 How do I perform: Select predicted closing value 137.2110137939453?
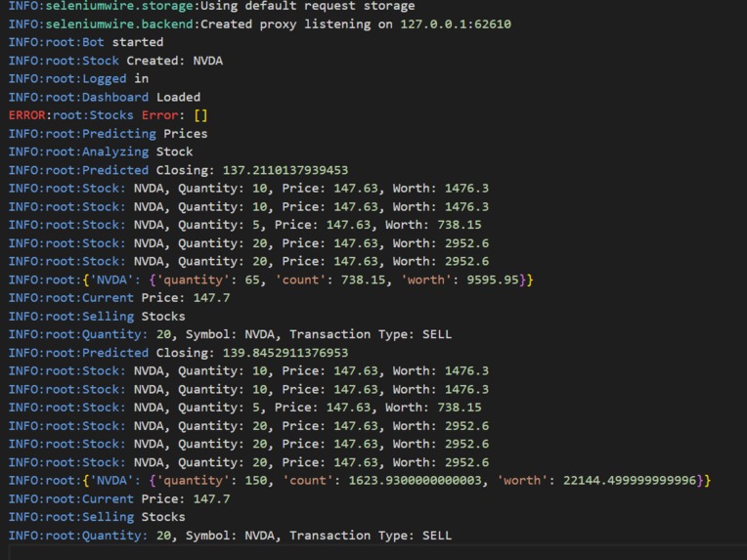[x=286, y=170]
